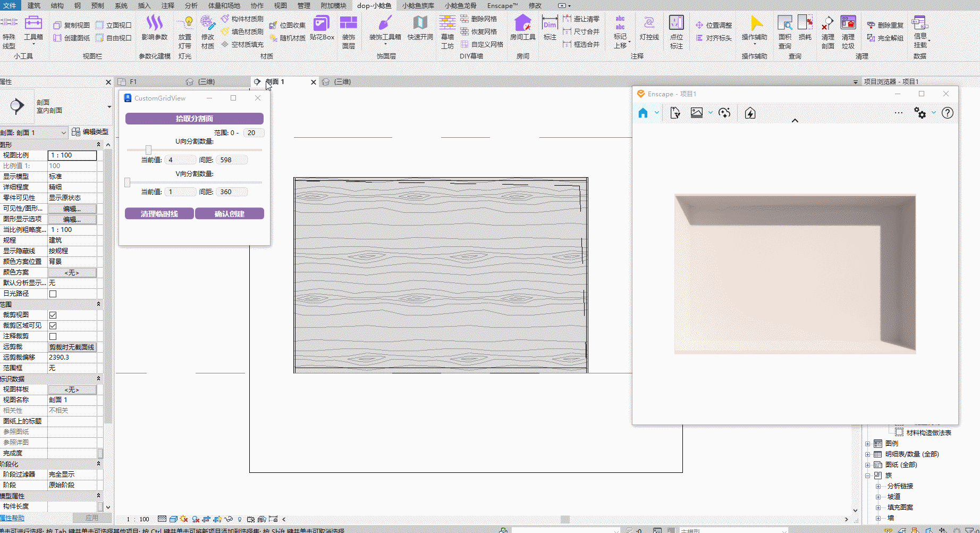This screenshot has height=533, width=980.
Task: Switch to the F1 view tab
Action: (133, 82)
